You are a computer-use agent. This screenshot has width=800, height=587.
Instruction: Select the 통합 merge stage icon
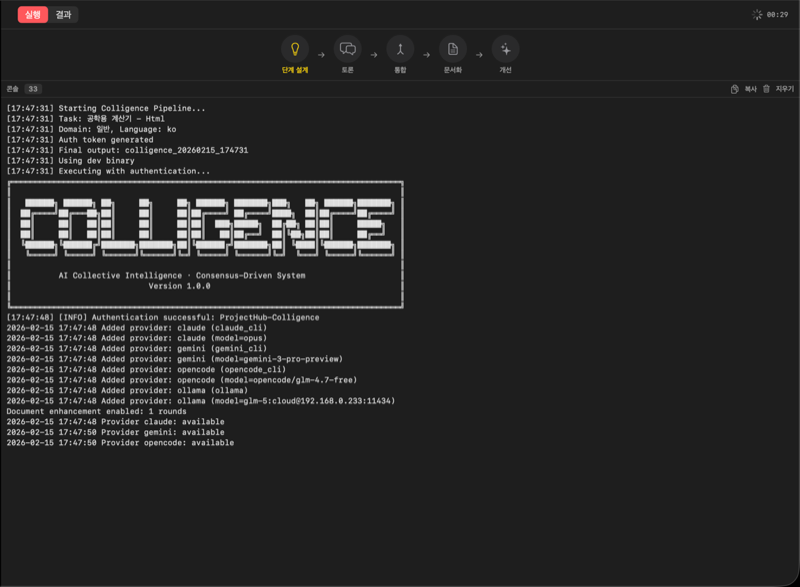click(400, 48)
